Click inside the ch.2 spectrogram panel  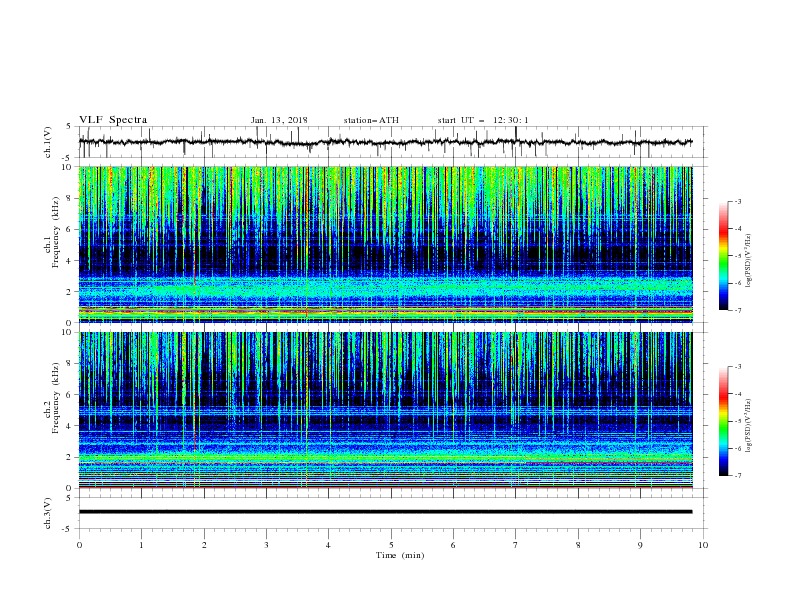click(x=385, y=410)
